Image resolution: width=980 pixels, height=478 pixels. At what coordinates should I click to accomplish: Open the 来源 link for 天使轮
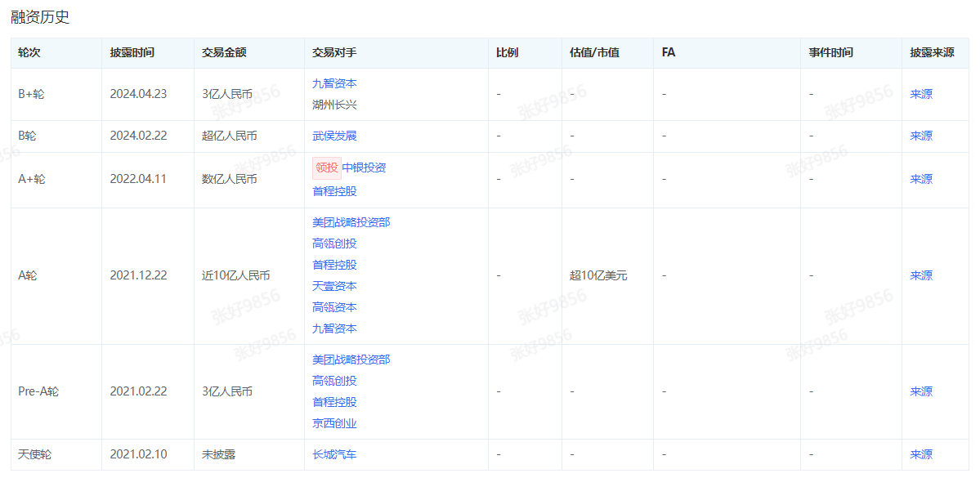[921, 454]
